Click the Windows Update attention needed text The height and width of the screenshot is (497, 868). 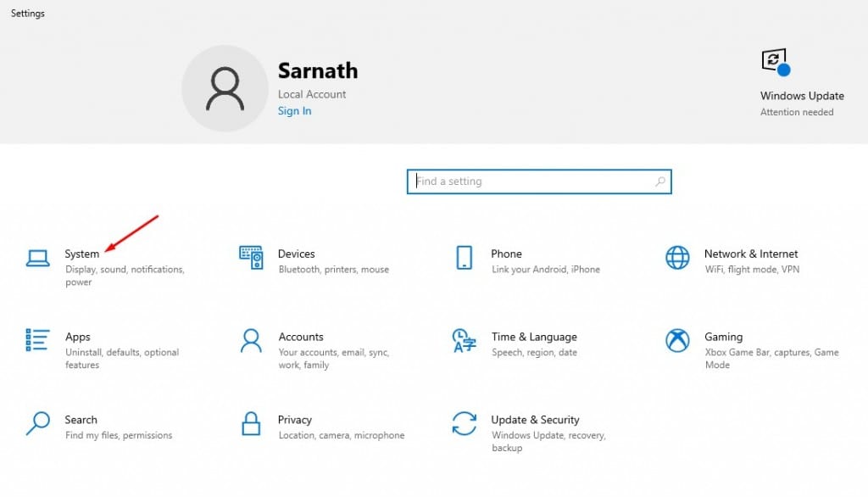pyautogui.click(x=797, y=112)
